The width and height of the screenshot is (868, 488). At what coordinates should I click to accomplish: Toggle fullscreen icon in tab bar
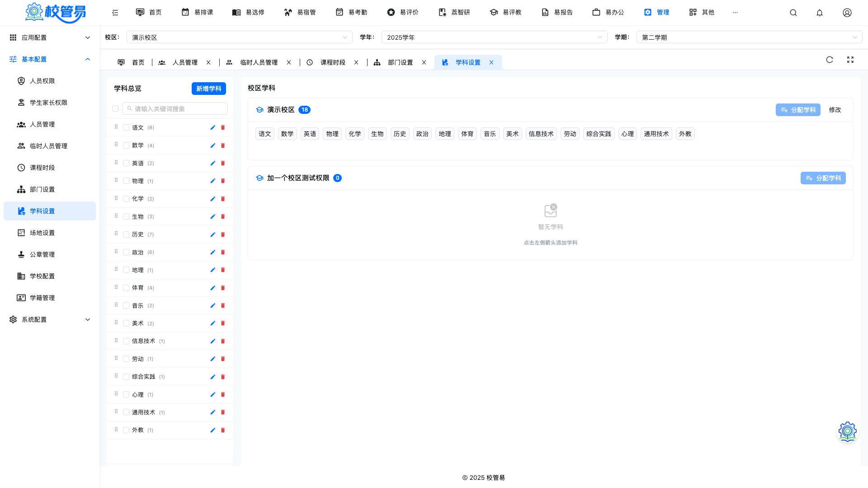pyautogui.click(x=850, y=60)
